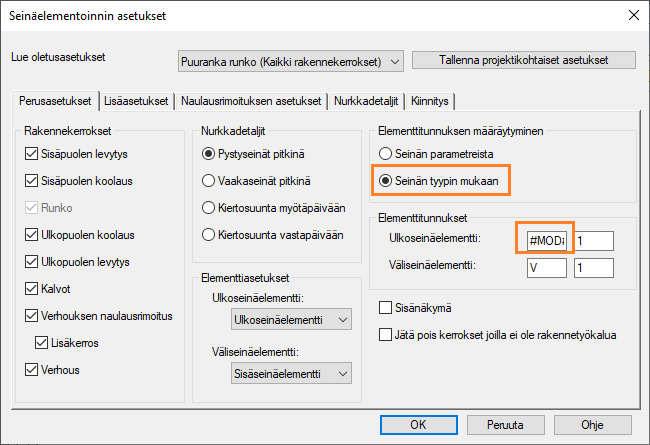
Task: Go to the Nurkkadetaljit tab
Action: pyautogui.click(x=366, y=101)
